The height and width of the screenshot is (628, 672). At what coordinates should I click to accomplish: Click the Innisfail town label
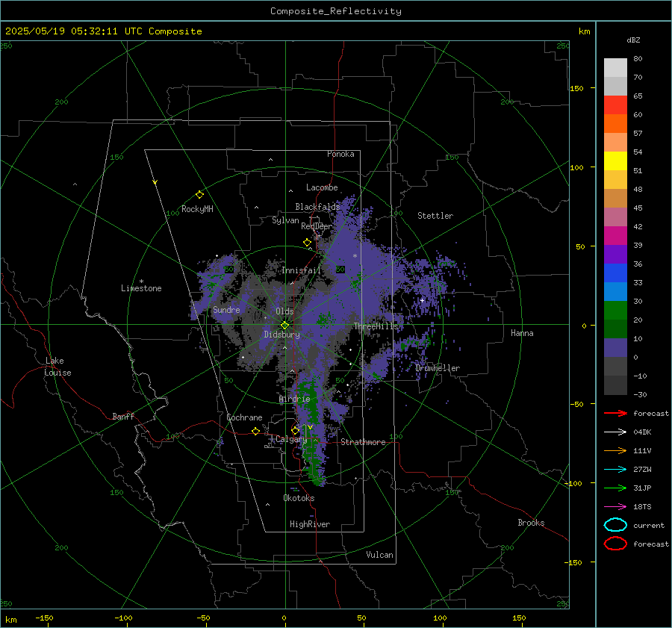coord(301,270)
